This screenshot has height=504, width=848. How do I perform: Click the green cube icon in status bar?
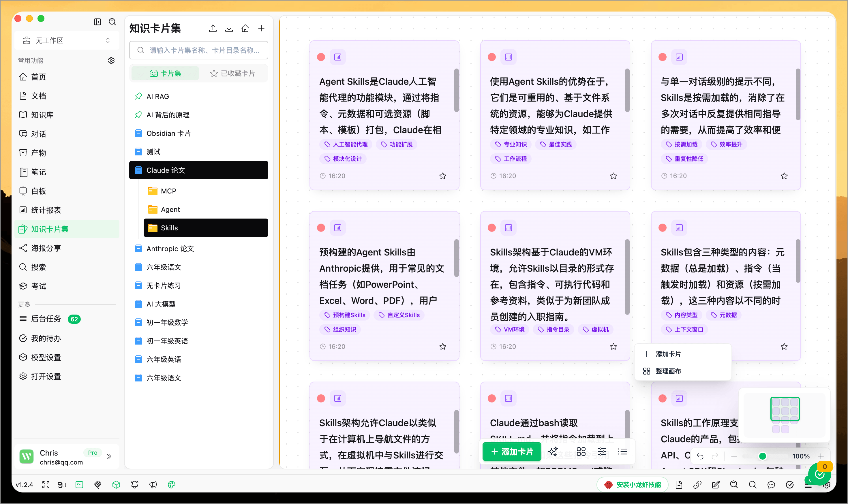click(116, 485)
